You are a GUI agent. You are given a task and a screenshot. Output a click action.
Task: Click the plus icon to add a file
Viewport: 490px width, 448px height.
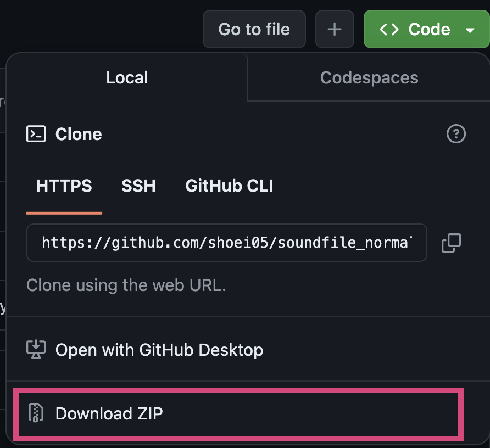334,29
